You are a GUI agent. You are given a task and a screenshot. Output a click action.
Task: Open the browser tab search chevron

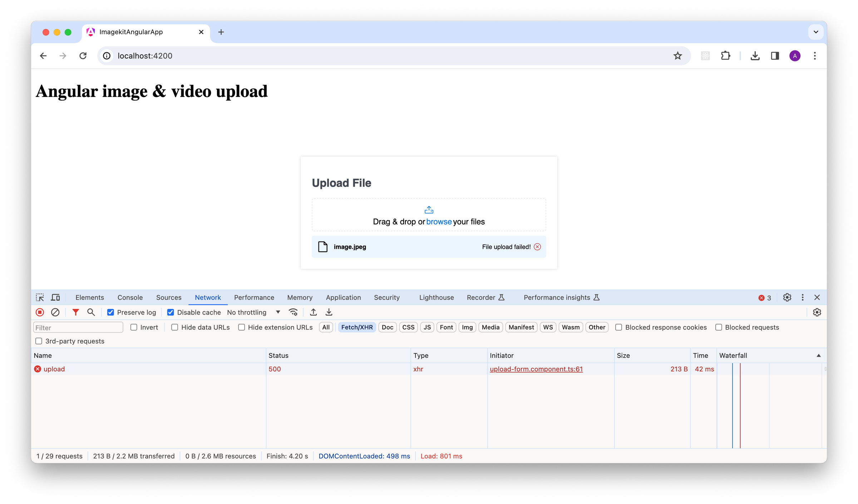[815, 32]
